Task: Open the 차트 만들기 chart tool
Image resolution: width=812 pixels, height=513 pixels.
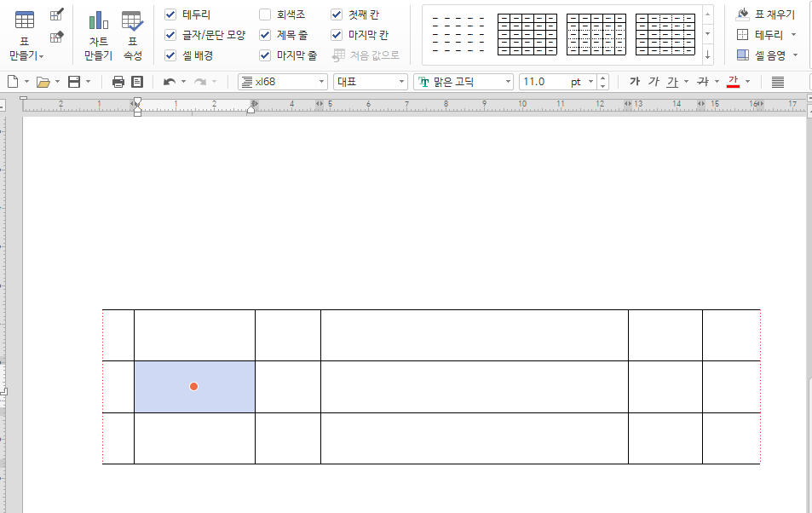Action: pyautogui.click(x=98, y=35)
